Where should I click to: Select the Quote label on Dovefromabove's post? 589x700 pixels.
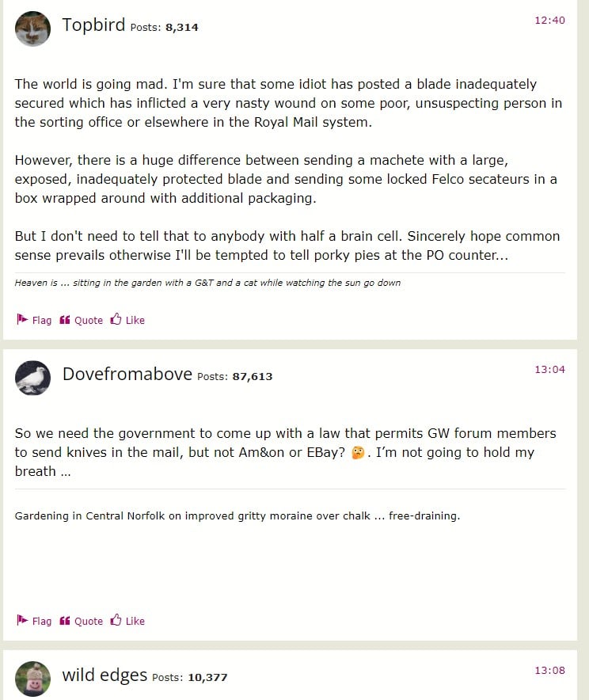click(89, 621)
